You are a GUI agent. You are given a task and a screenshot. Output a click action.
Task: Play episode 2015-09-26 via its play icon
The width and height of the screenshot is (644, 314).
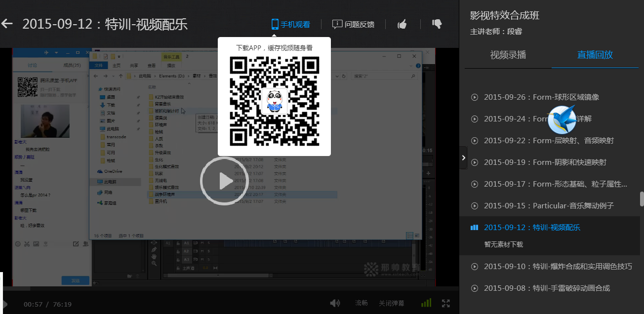pos(474,97)
